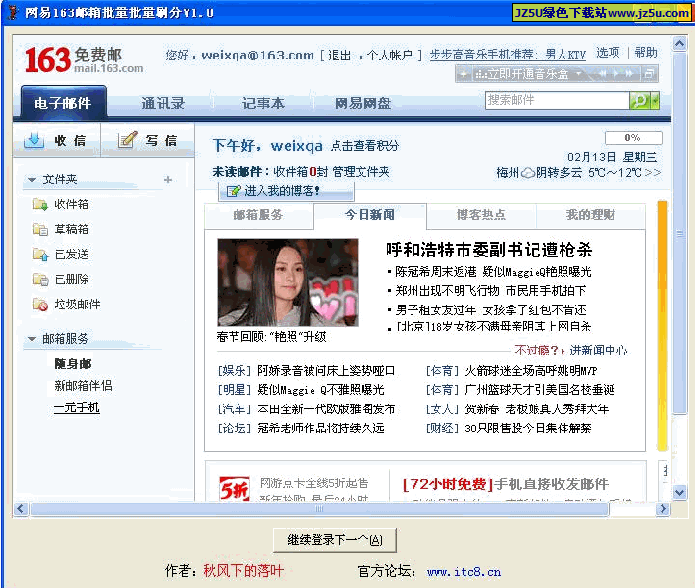Click the 进入我的博客 button
Screen dimensions: 695x588
286,191
